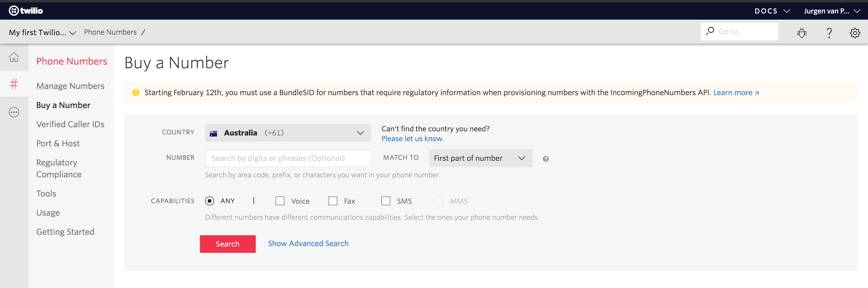Click the CAPABILITIES label
Screen dimensions: 868x288
[x=173, y=201]
